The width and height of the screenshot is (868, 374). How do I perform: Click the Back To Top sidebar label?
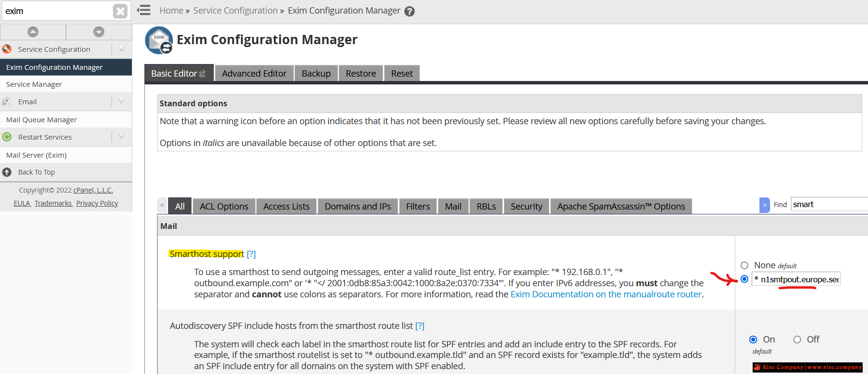[36, 172]
